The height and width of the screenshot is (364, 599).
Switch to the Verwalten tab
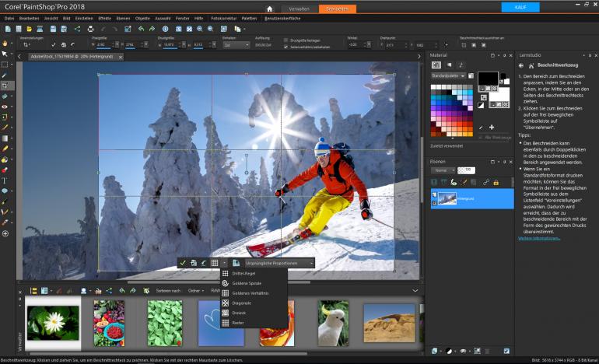coord(299,9)
